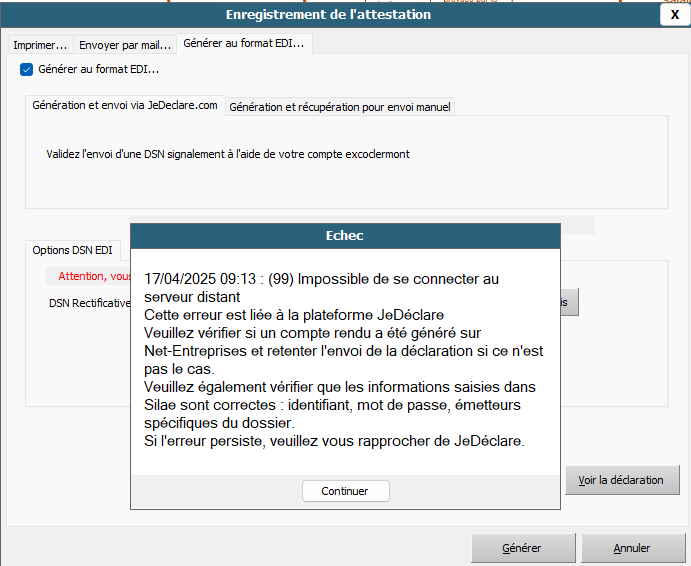
Task: Click the Enregistrement de l'attestation title text
Action: tap(328, 15)
